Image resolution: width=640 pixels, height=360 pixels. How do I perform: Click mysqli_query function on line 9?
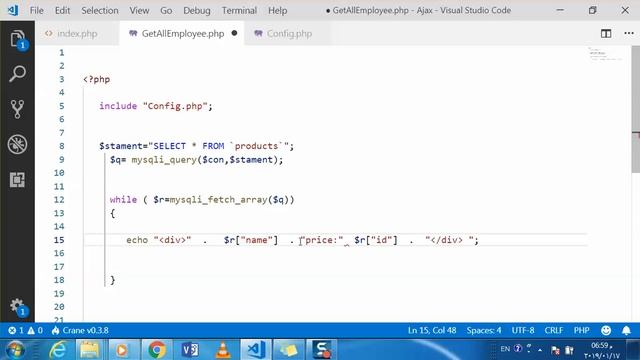click(164, 160)
